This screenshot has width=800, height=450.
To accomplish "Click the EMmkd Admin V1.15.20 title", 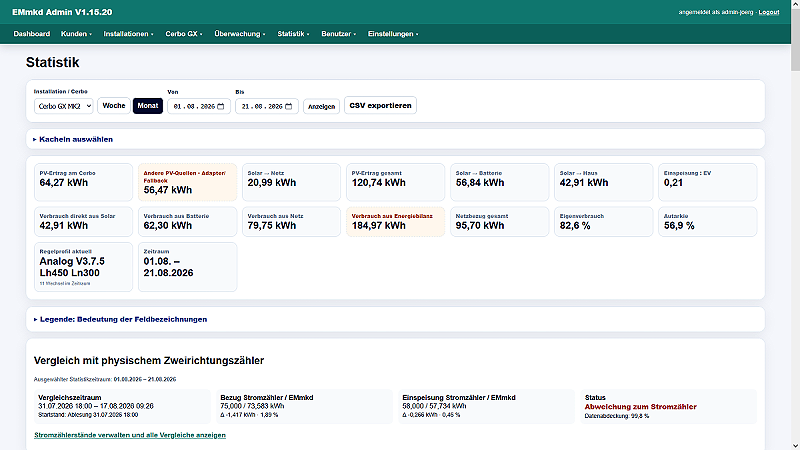I will (62, 12).
